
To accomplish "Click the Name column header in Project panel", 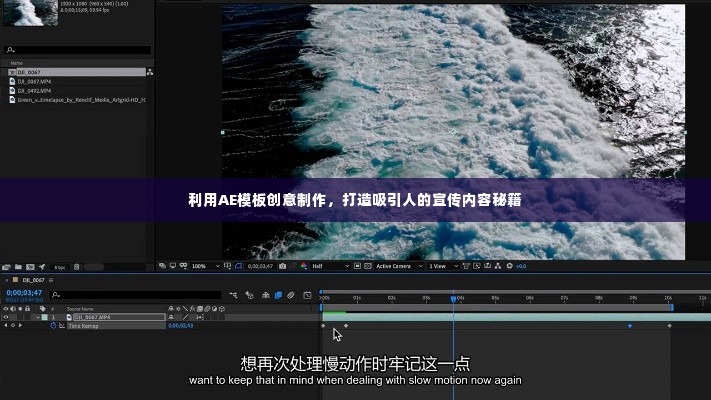I will (x=16, y=63).
